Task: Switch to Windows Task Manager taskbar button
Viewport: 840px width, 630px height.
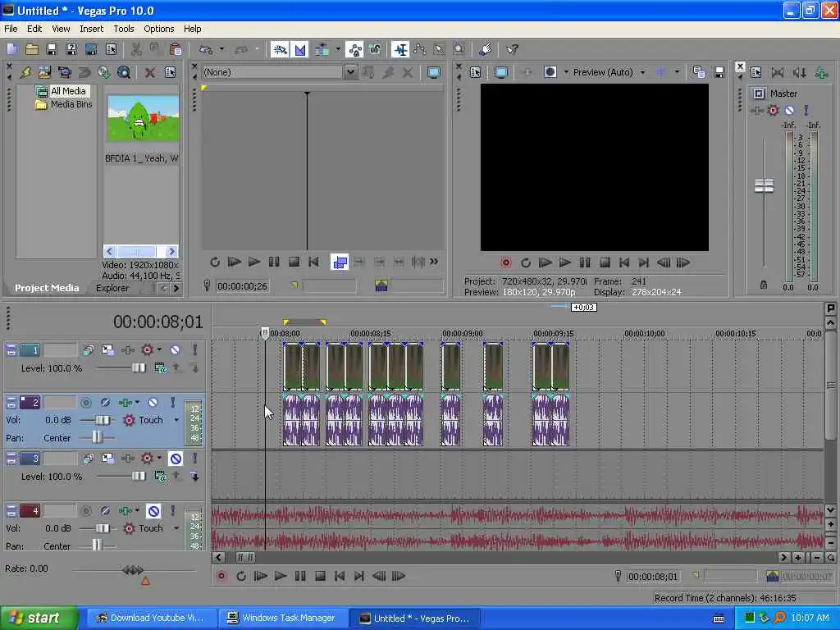Action: coord(283,619)
